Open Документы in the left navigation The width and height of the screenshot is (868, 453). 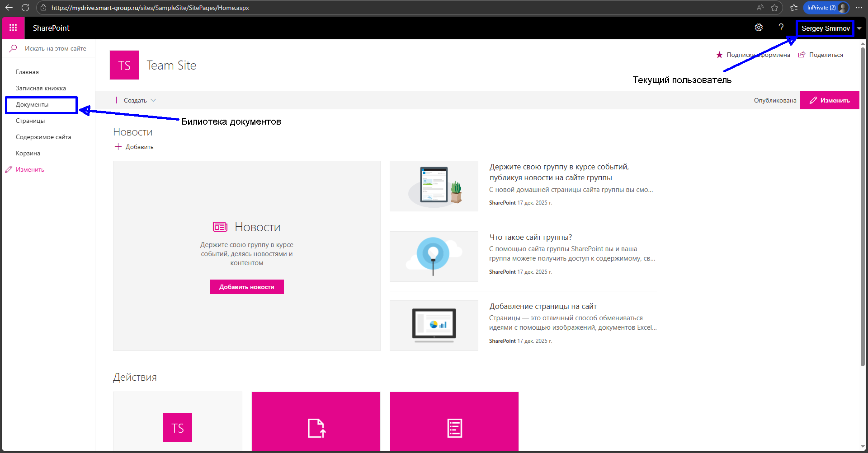pyautogui.click(x=32, y=104)
